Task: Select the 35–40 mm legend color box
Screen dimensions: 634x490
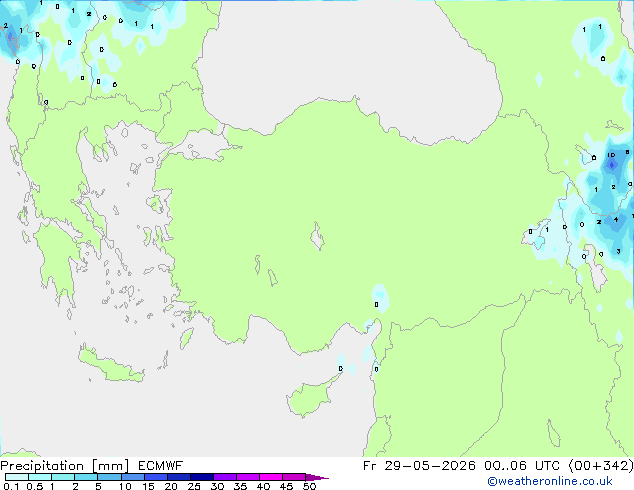Action: click(247, 477)
